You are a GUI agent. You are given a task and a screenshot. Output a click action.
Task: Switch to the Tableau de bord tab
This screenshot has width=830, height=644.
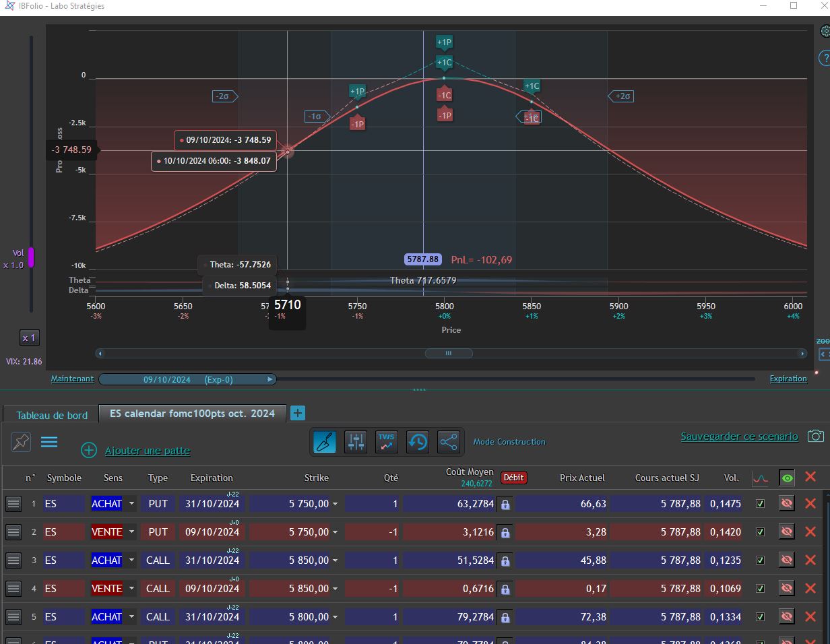click(52, 415)
